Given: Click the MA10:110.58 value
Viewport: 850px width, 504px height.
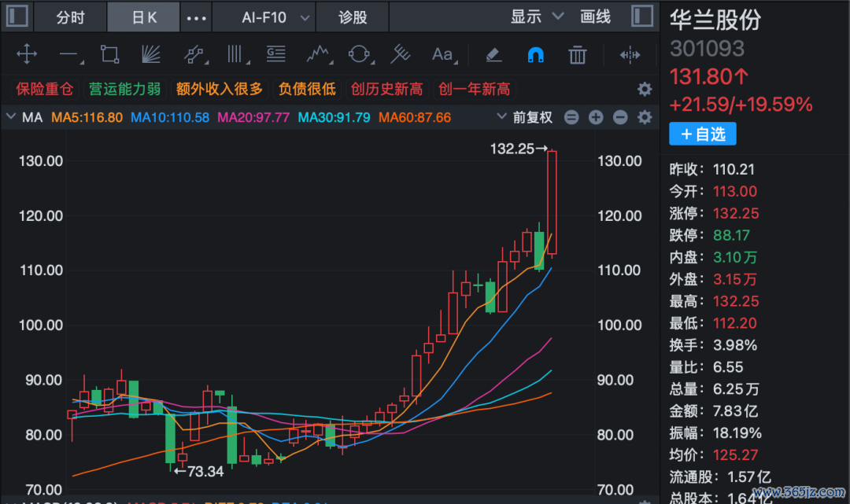Looking at the screenshot, I should pyautogui.click(x=170, y=117).
